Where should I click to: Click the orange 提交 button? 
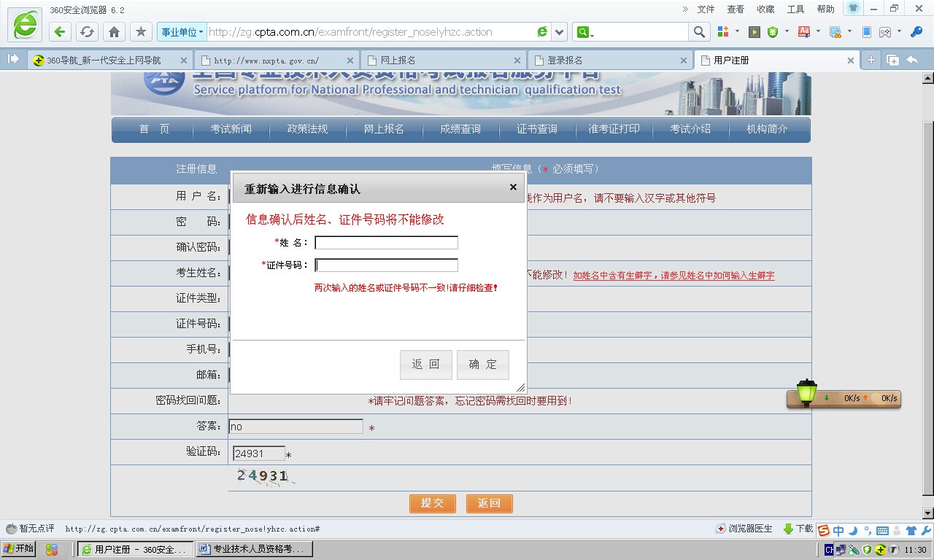433,503
